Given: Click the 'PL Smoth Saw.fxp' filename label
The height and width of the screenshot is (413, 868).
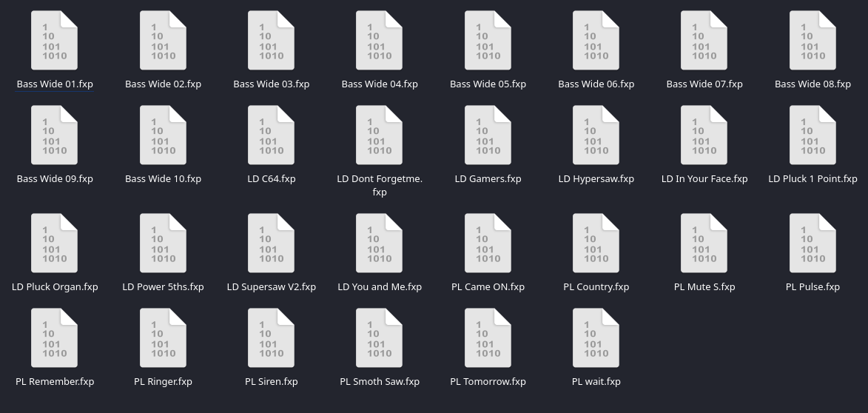Looking at the screenshot, I should coord(379,381).
